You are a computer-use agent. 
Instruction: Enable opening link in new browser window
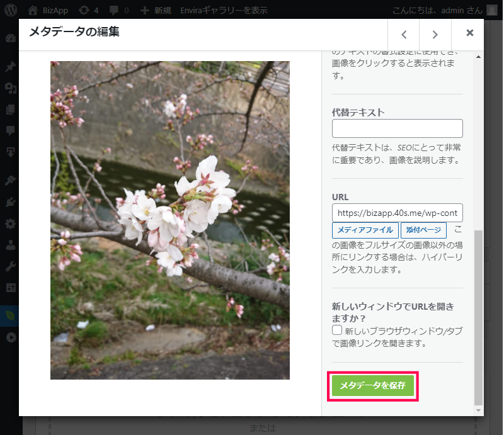337,330
